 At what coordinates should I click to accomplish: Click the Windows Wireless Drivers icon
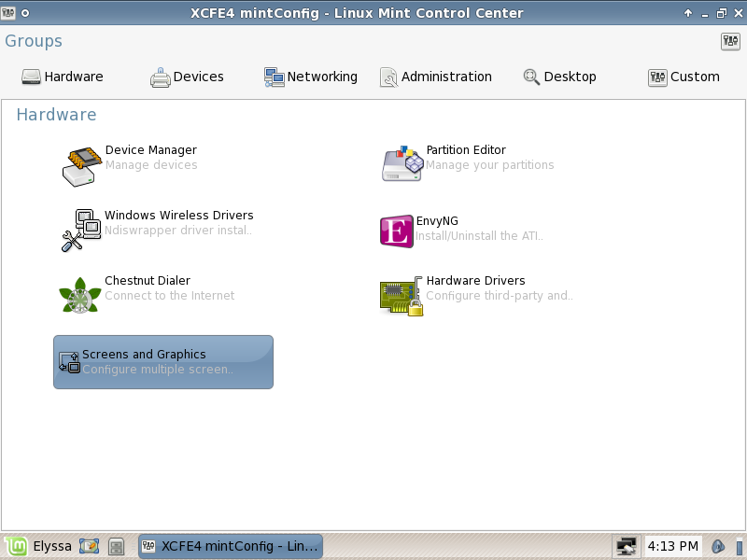[81, 231]
